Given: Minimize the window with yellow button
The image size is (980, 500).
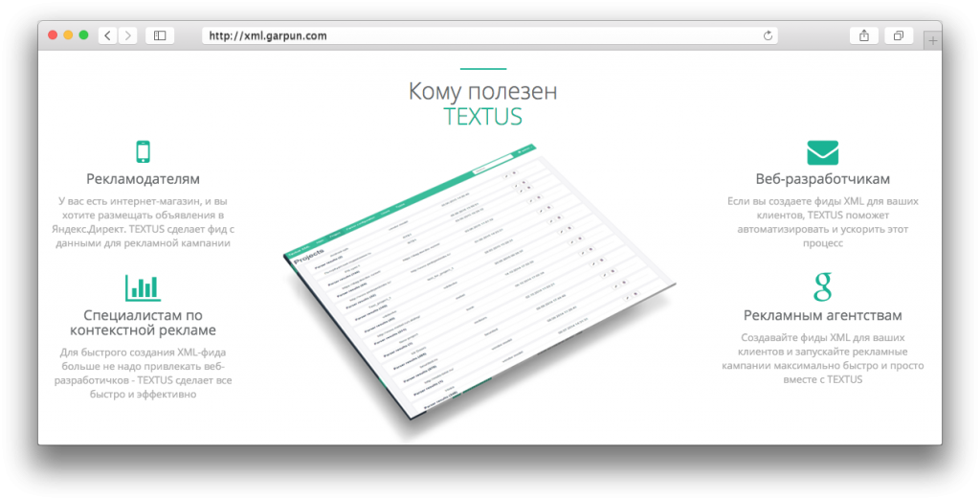Looking at the screenshot, I should coord(68,35).
